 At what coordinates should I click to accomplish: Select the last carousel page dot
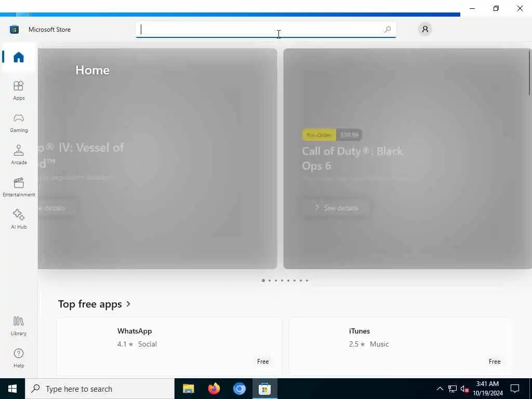pyautogui.click(x=307, y=281)
